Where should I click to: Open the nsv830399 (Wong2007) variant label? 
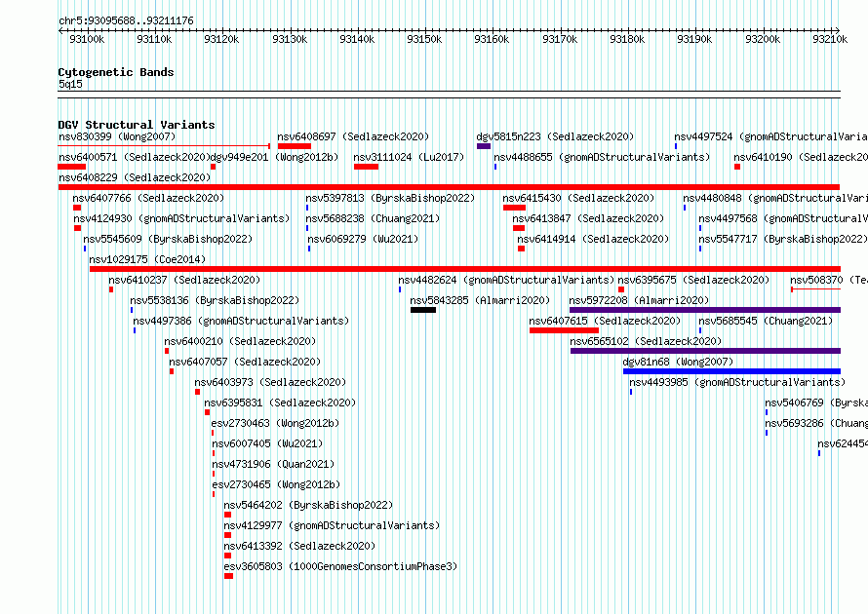click(x=117, y=136)
